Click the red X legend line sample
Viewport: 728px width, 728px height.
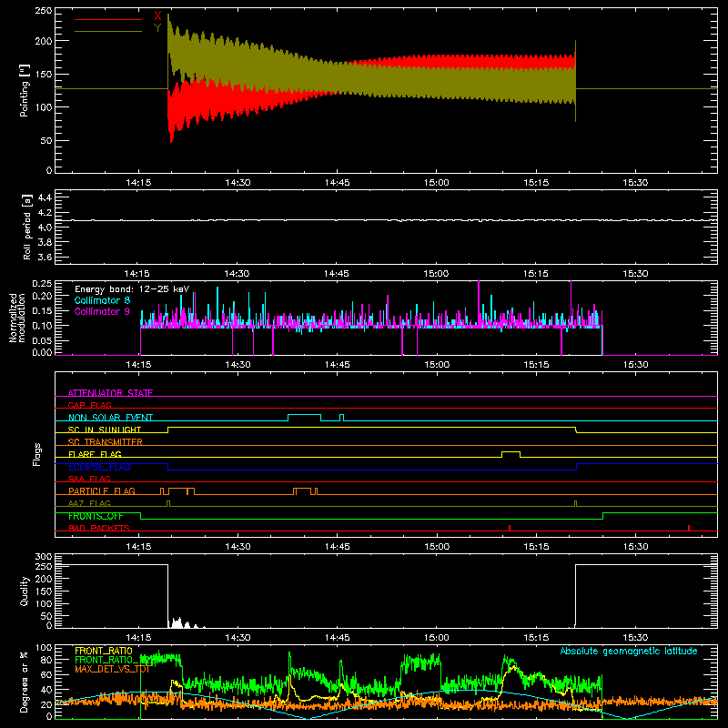click(107, 19)
